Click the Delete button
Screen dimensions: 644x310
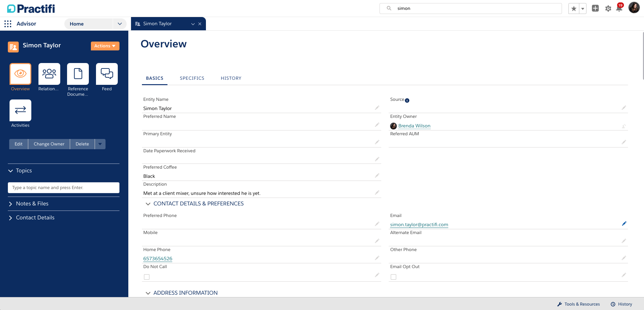[82, 144]
